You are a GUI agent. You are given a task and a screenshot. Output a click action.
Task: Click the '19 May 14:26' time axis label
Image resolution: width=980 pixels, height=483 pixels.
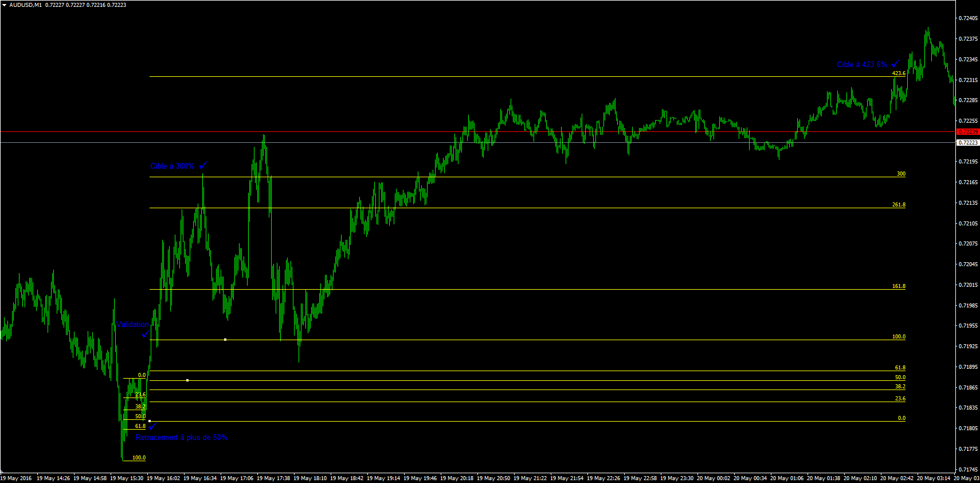53,478
